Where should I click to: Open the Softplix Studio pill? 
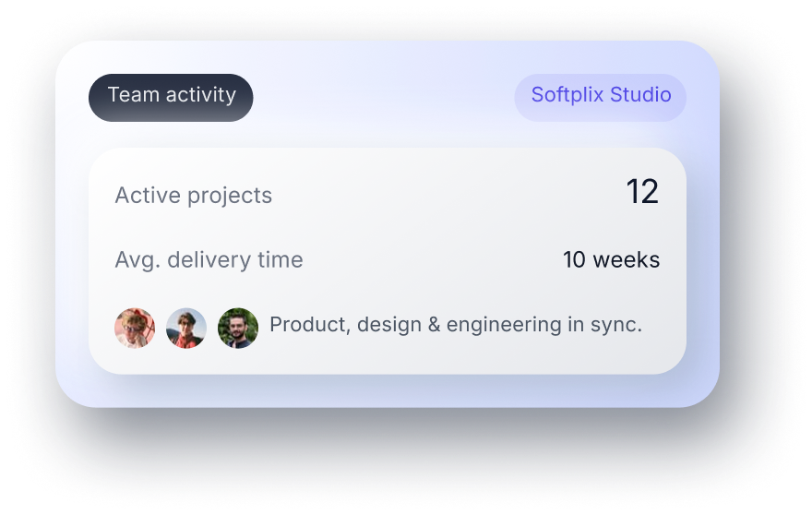click(601, 97)
